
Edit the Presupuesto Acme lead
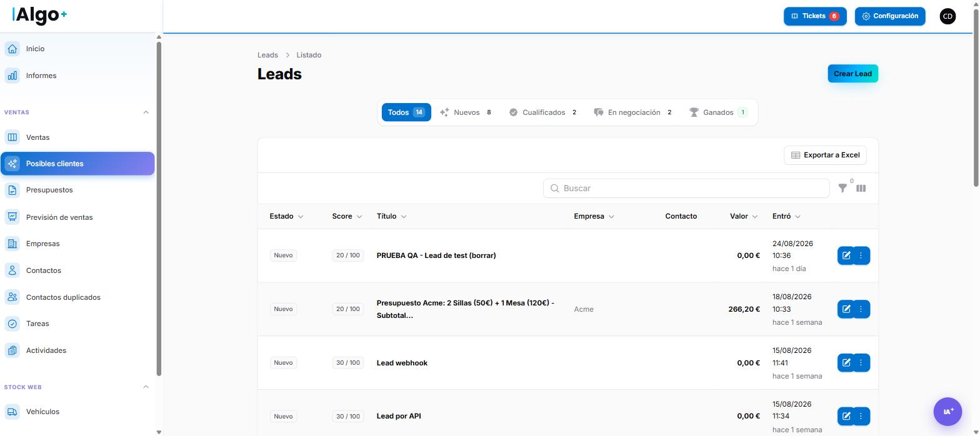(846, 309)
